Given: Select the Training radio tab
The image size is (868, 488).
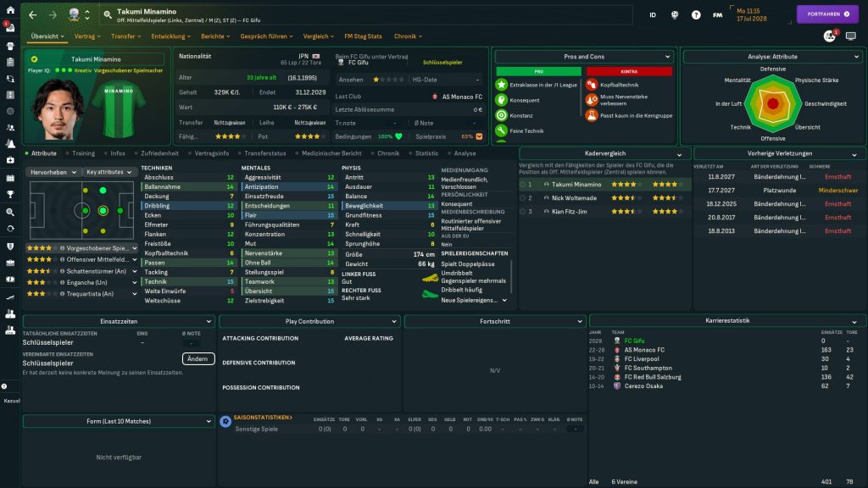Looking at the screenshot, I should point(83,153).
